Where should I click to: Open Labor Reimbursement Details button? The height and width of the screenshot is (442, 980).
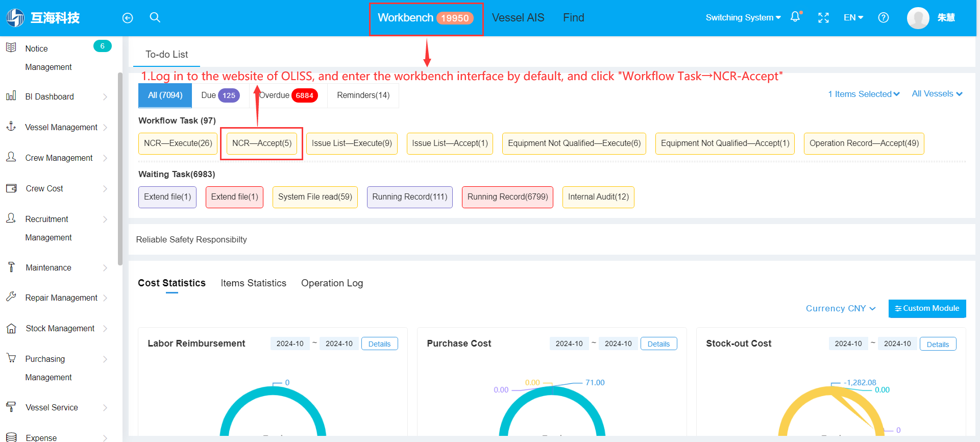click(379, 343)
